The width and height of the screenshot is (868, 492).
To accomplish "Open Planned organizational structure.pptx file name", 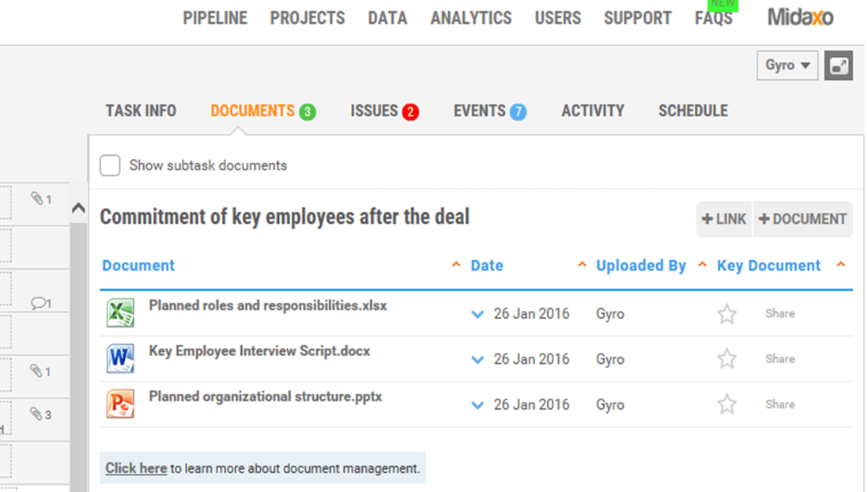I will click(266, 397).
